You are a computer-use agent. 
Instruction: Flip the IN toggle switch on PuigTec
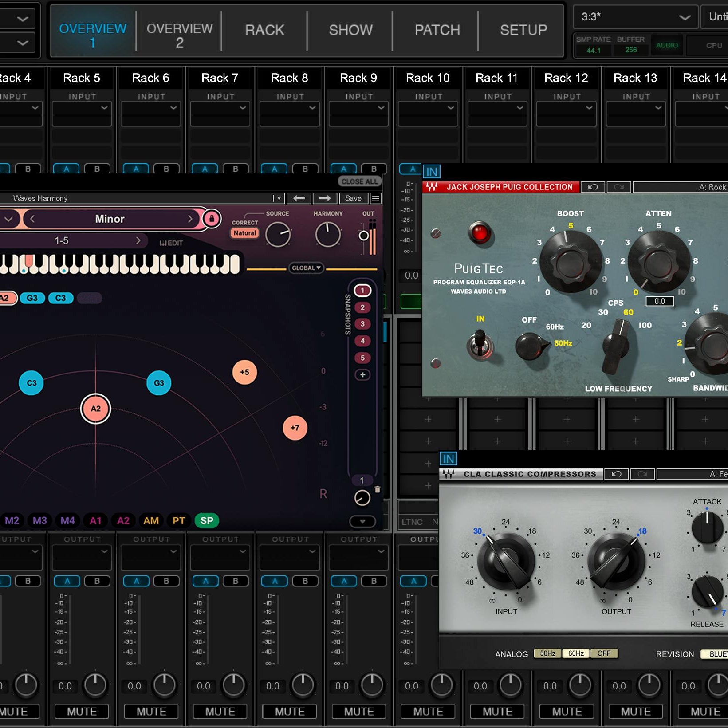point(480,344)
